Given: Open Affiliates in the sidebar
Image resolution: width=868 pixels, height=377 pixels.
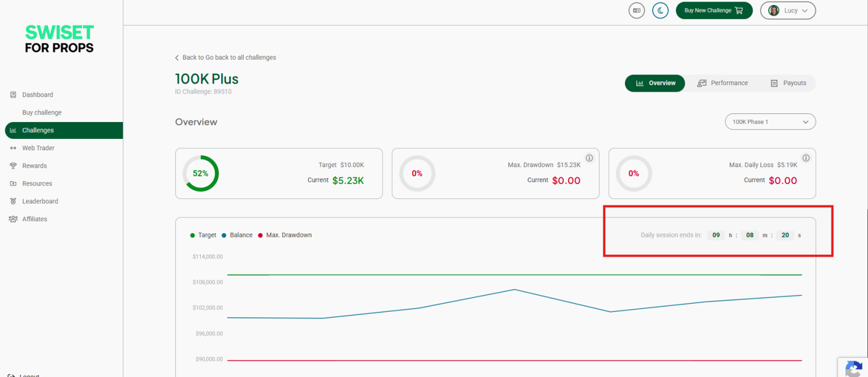Looking at the screenshot, I should click(35, 220).
